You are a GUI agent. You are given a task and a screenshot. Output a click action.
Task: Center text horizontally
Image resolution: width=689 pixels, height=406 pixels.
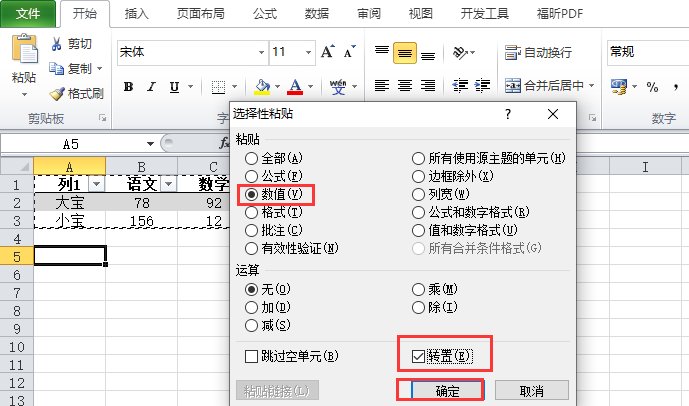click(405, 85)
